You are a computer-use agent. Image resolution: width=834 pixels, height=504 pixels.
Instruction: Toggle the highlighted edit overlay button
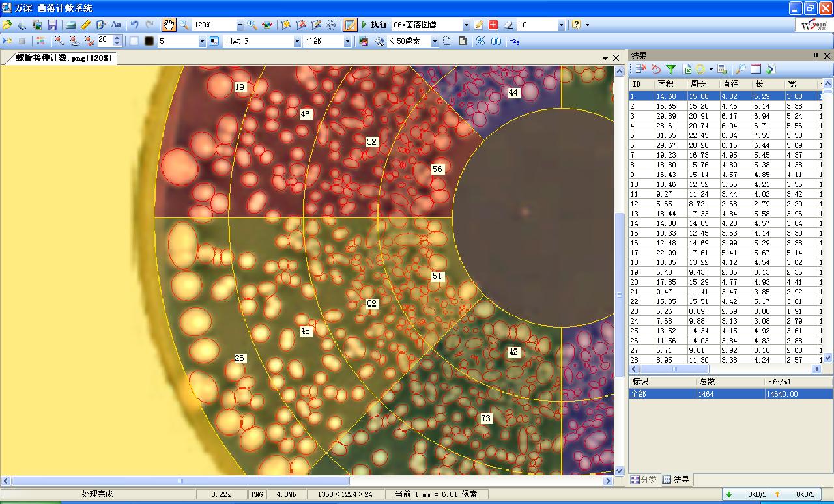350,25
